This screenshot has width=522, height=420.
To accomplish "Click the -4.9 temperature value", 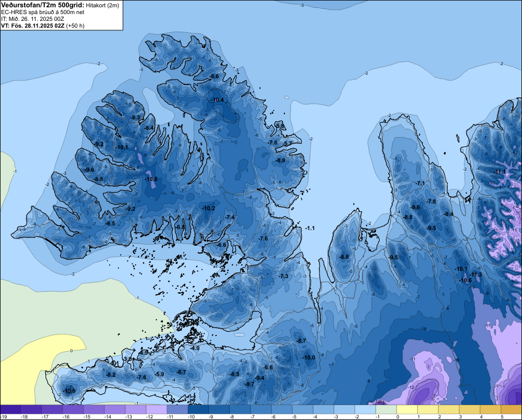I will point(144,353).
